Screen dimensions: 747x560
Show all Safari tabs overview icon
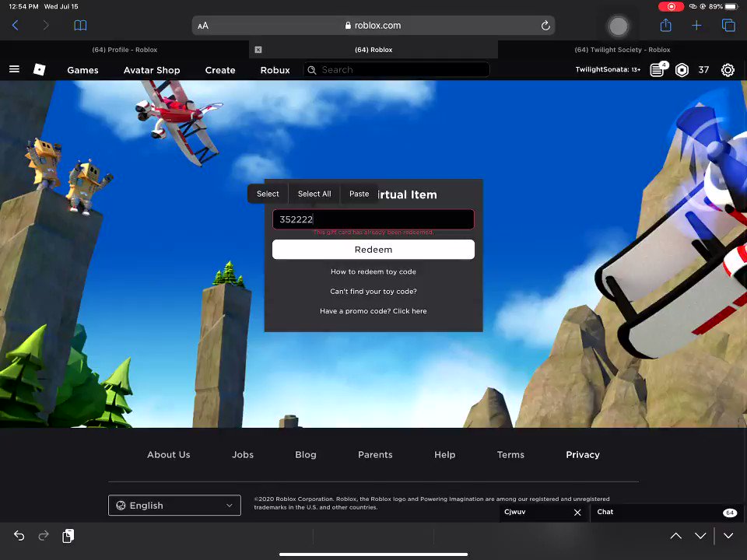728,25
